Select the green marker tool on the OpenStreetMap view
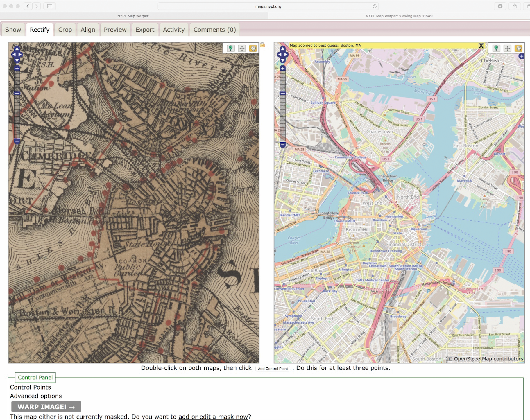Viewport: 530px width, 420px height. tap(496, 49)
